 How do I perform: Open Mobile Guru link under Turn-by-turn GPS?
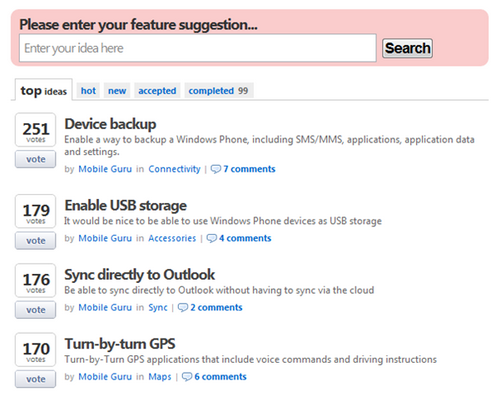click(x=105, y=377)
